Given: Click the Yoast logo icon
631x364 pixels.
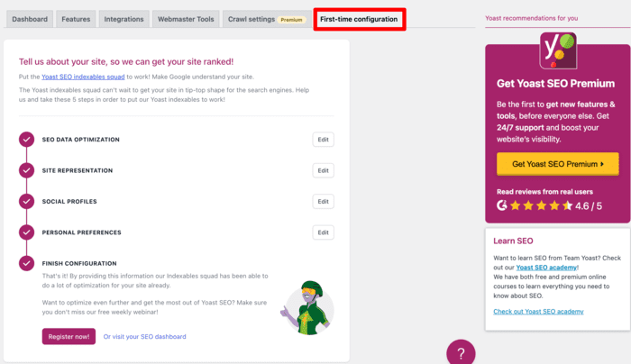Looking at the screenshot, I should [558, 50].
